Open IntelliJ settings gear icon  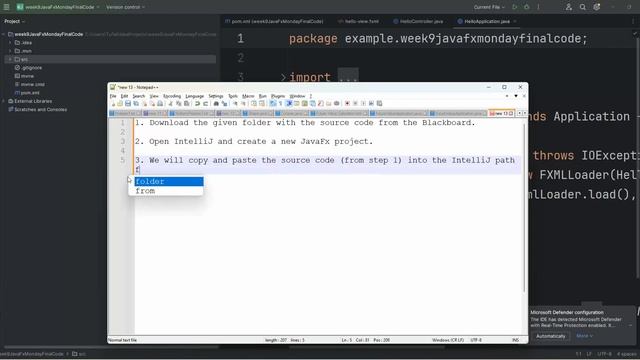point(597,7)
